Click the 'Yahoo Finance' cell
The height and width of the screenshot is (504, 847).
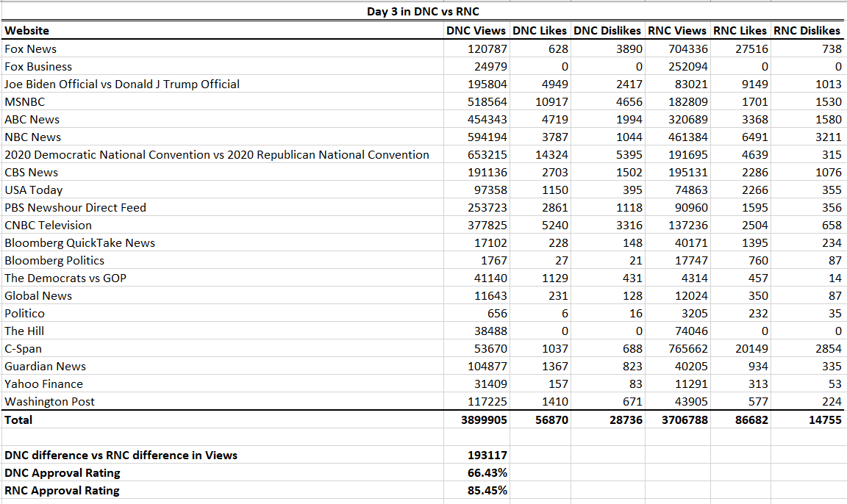[x=223, y=384]
